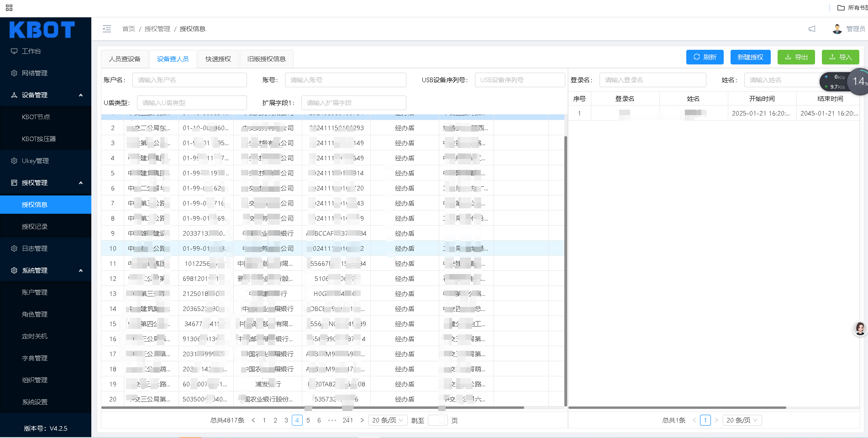Jump ahead pages with ellipsis button
The height and width of the screenshot is (438, 868).
[332, 420]
